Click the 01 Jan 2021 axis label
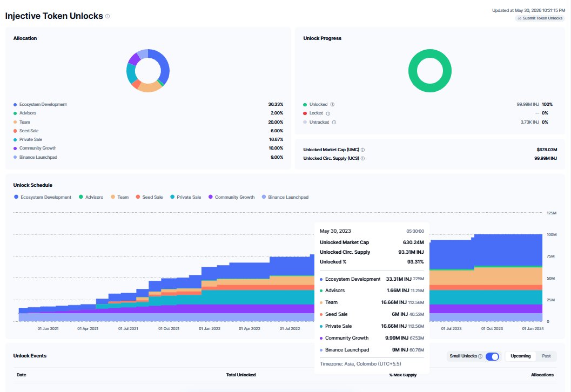This screenshot has width=571, height=392. point(48,329)
